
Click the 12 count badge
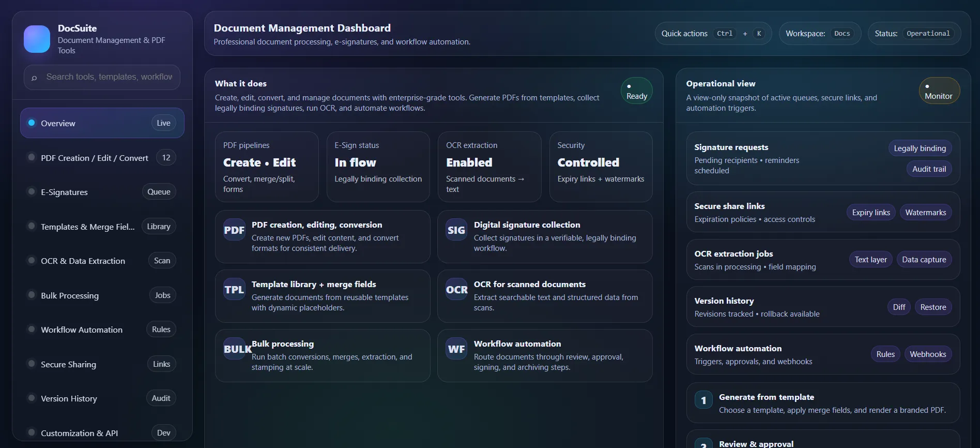pos(166,157)
